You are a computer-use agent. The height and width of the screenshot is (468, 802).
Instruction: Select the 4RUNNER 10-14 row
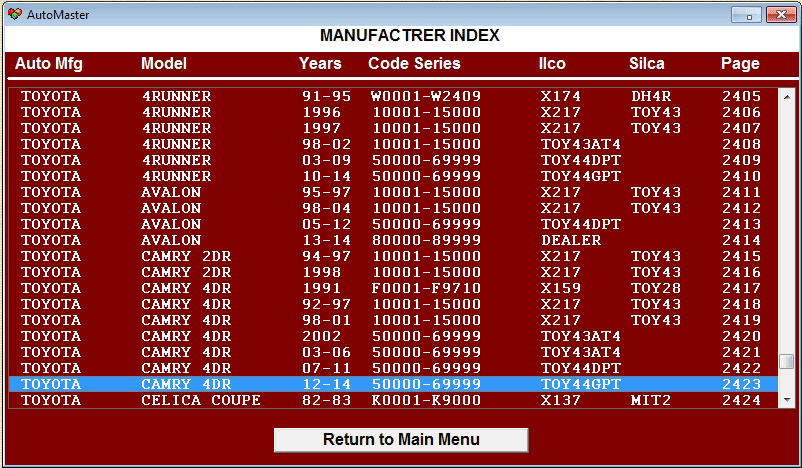(393, 176)
